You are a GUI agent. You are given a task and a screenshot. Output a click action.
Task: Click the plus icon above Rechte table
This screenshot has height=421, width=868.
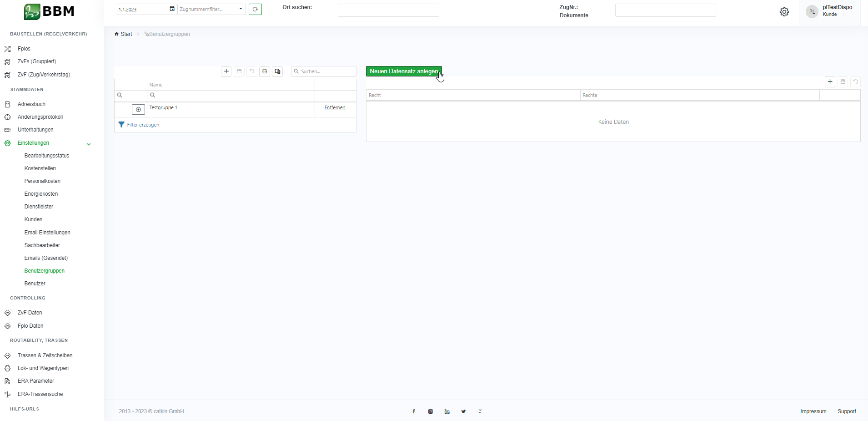click(x=830, y=82)
